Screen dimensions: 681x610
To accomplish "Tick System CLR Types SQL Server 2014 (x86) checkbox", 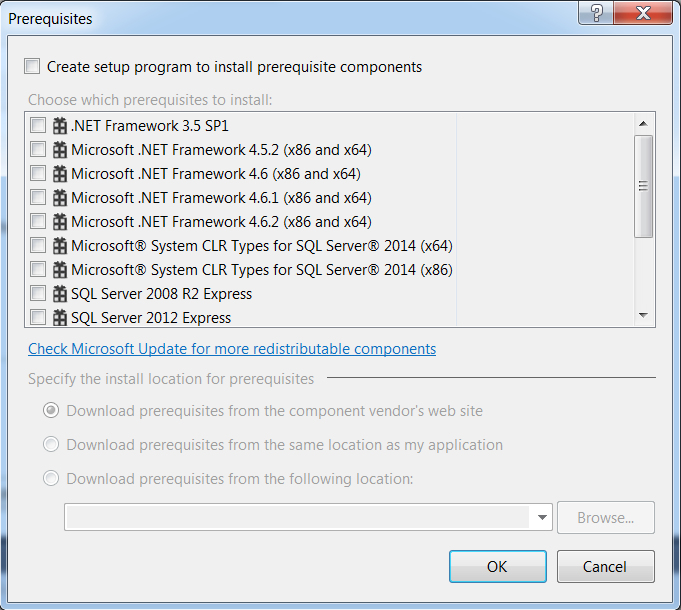I will [38, 269].
